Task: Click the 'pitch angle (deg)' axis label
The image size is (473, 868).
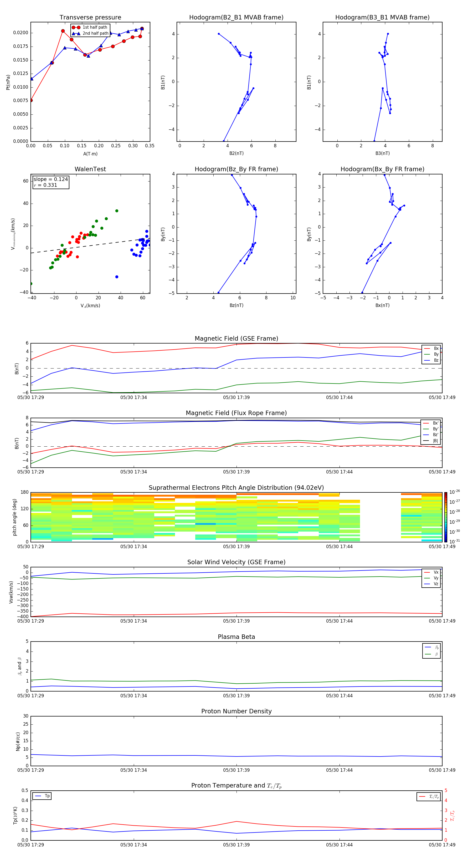Action: click(14, 517)
